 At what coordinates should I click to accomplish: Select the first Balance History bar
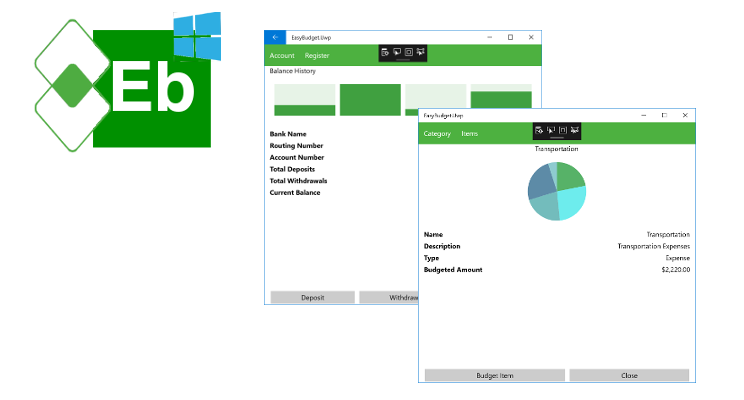305,100
